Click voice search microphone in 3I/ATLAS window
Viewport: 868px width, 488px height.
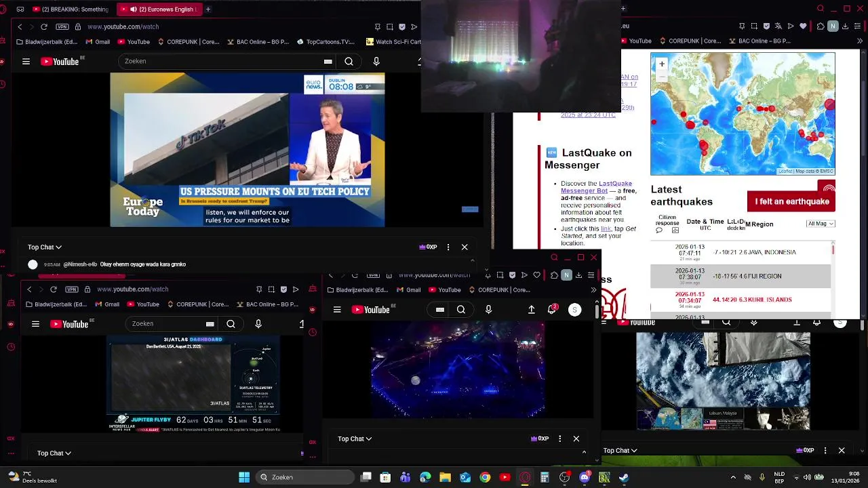point(258,324)
